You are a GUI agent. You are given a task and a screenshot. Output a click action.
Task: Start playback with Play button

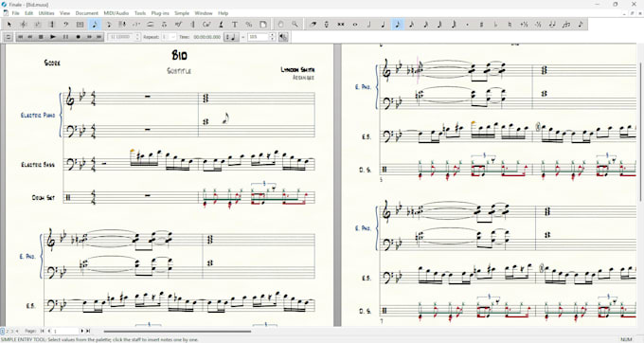[53, 37]
